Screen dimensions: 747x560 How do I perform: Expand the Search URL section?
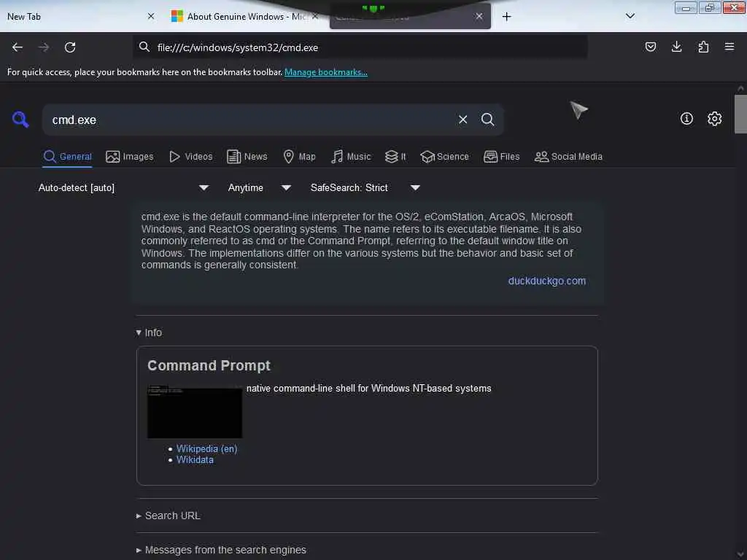pyautogui.click(x=169, y=516)
